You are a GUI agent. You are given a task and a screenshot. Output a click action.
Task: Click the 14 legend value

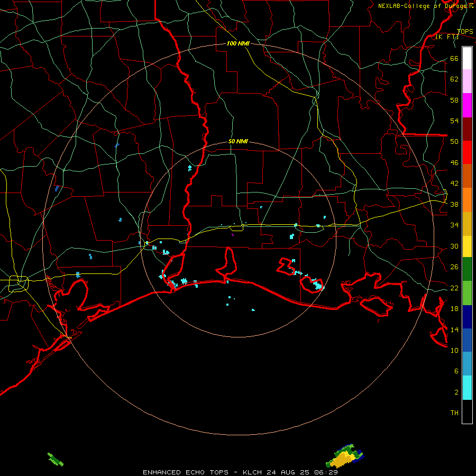click(x=454, y=329)
